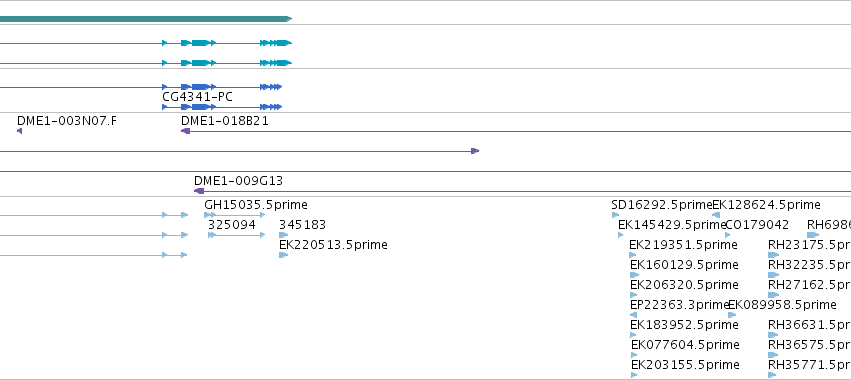Viewport: 851px width, 380px height.
Task: Select the RH32235.5pr label
Action: pos(809,265)
